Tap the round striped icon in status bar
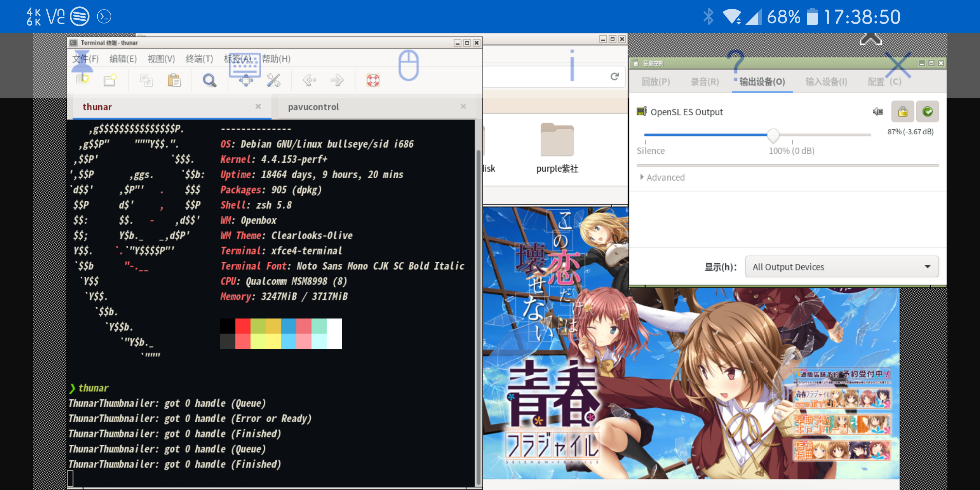 [80, 17]
